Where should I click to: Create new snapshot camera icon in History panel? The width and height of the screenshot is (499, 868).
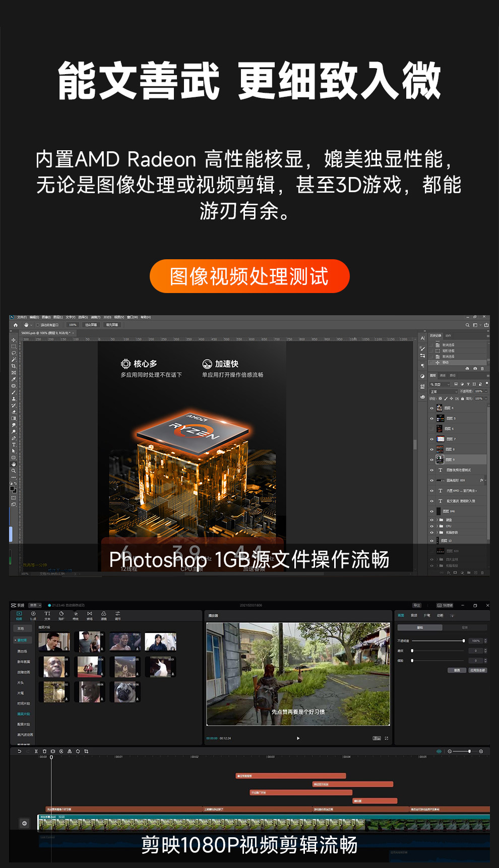475,369
